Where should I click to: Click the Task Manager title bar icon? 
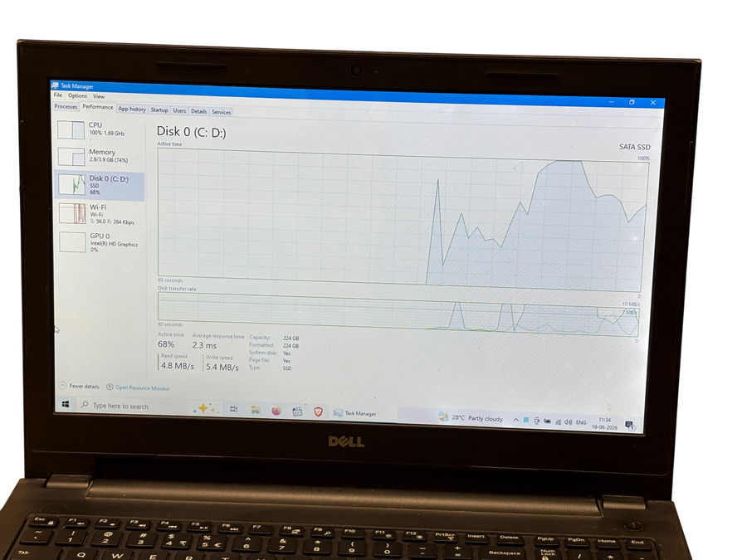pyautogui.click(x=56, y=85)
